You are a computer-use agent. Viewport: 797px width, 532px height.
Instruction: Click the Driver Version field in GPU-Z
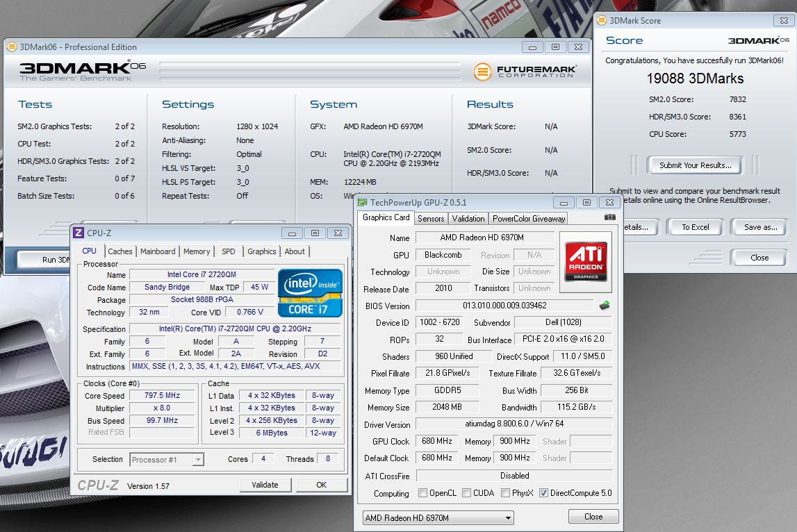click(514, 424)
